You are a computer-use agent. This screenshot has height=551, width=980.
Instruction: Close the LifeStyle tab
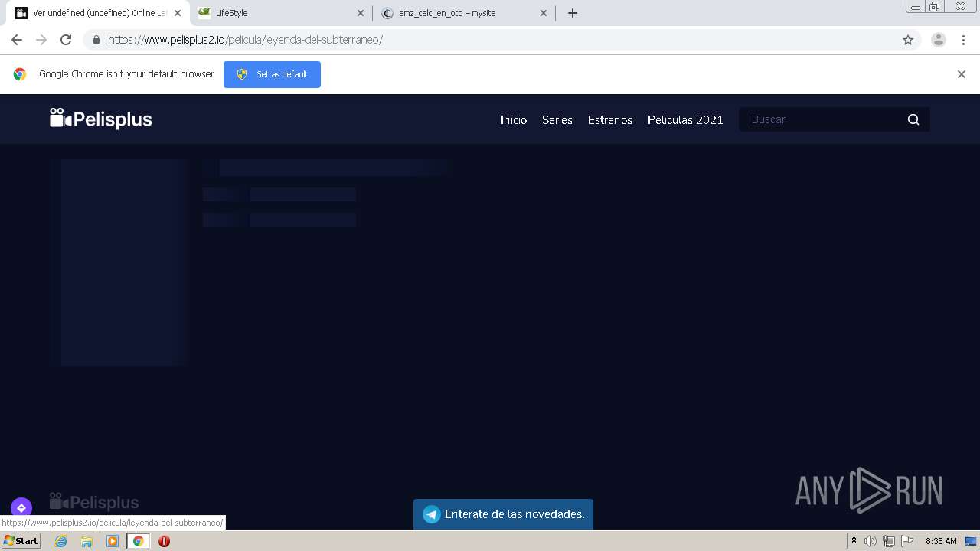[x=361, y=13]
